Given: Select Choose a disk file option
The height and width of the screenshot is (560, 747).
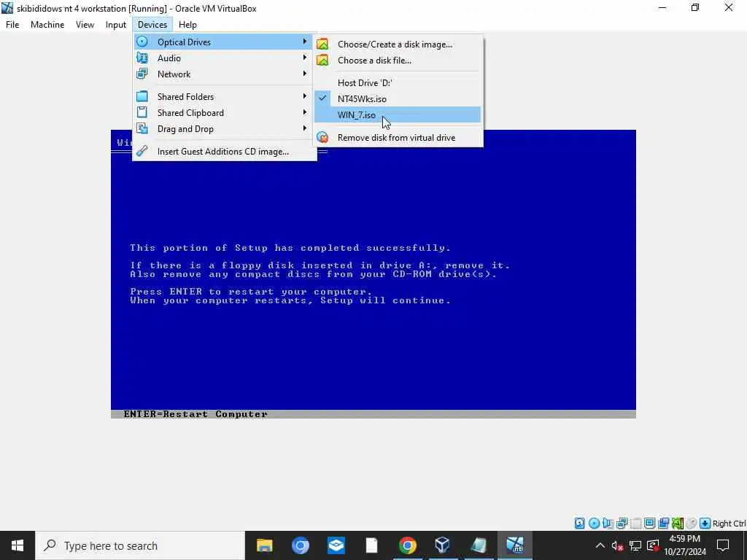Looking at the screenshot, I should (x=398, y=60).
